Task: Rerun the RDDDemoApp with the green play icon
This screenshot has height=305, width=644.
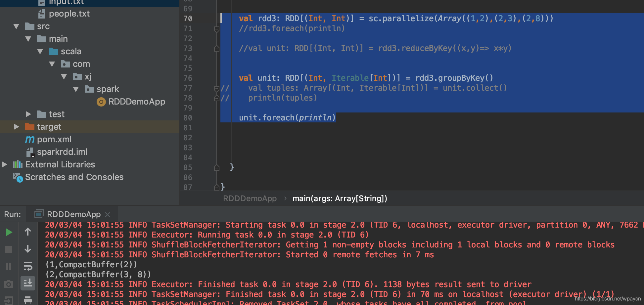Action: pyautogui.click(x=9, y=232)
